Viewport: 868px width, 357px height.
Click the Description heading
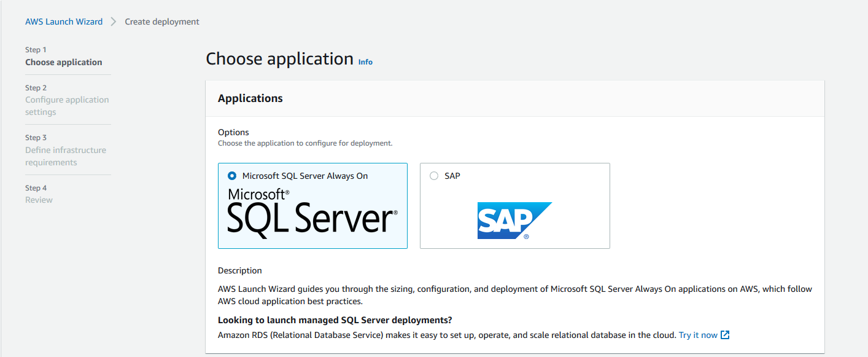tap(240, 270)
